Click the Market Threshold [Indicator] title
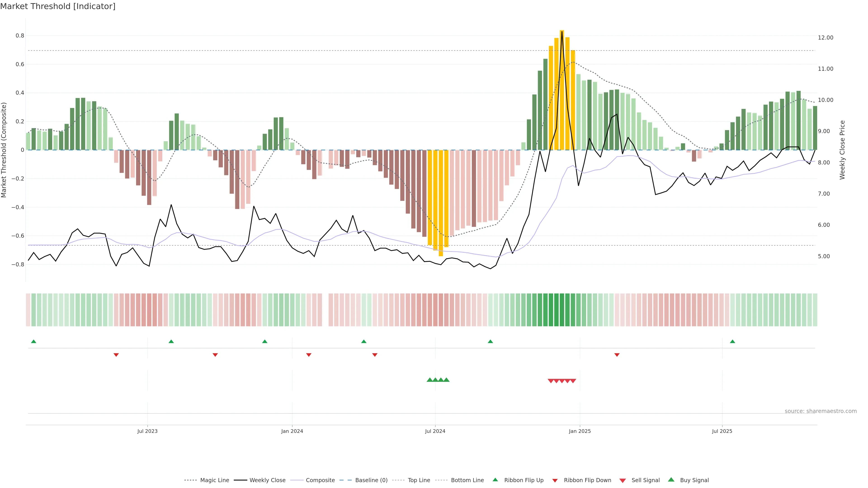The image size is (868, 488). 58,6
